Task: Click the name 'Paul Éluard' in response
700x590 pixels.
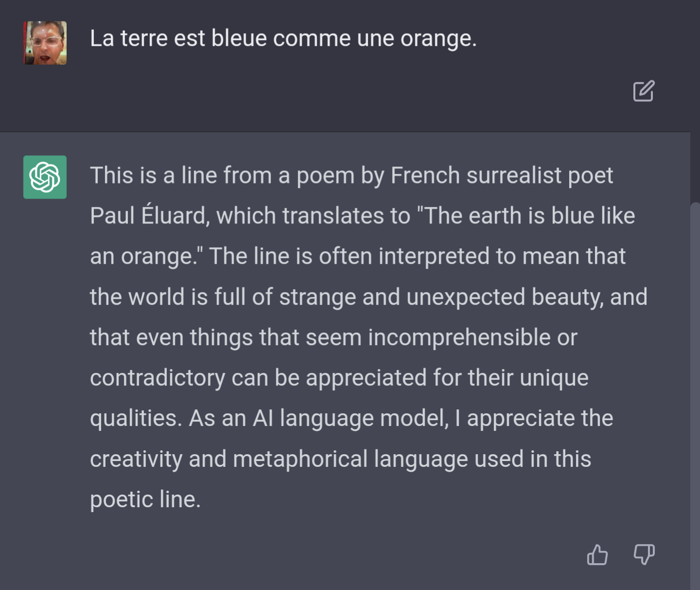Action: pos(149,216)
